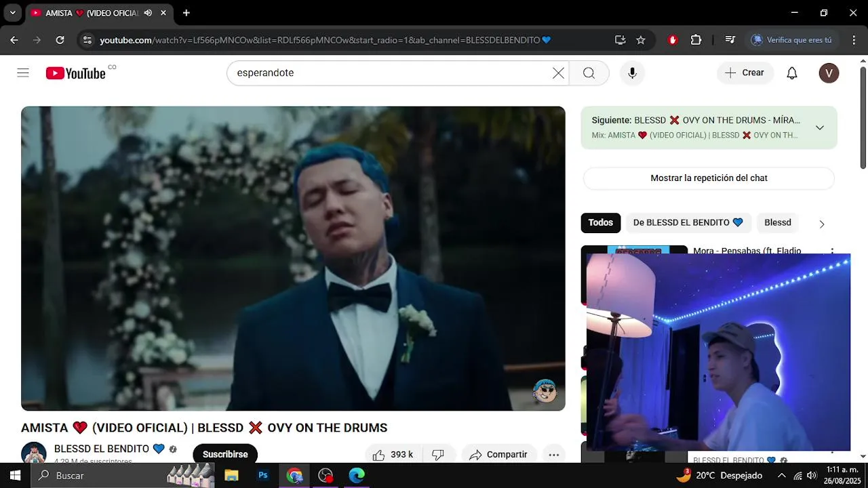Select the Blessd filter chip

pyautogui.click(x=778, y=222)
